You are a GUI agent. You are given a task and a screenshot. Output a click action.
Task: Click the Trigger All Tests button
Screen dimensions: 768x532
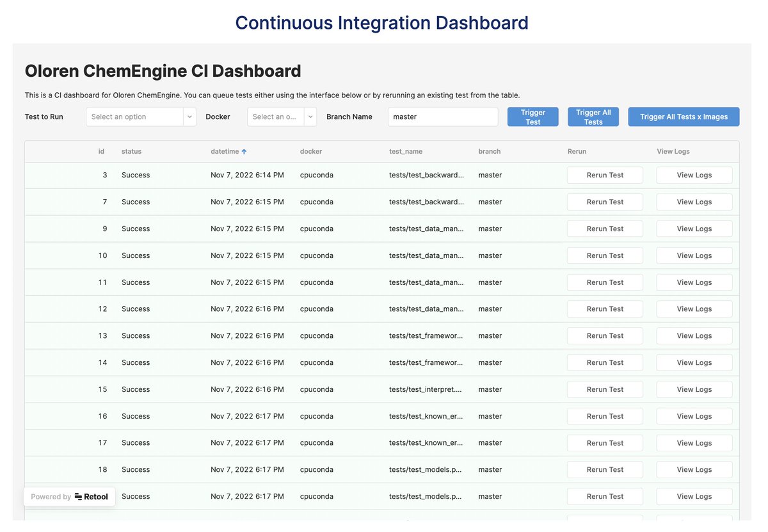coord(593,117)
